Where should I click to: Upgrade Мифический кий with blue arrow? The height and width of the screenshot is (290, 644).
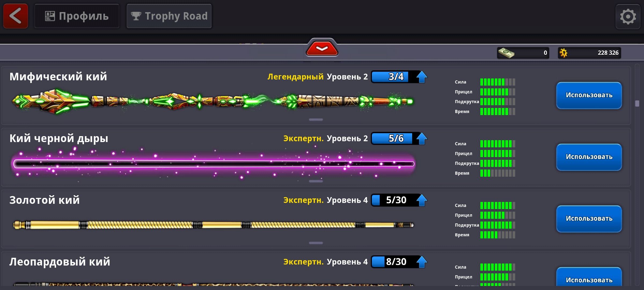point(422,77)
